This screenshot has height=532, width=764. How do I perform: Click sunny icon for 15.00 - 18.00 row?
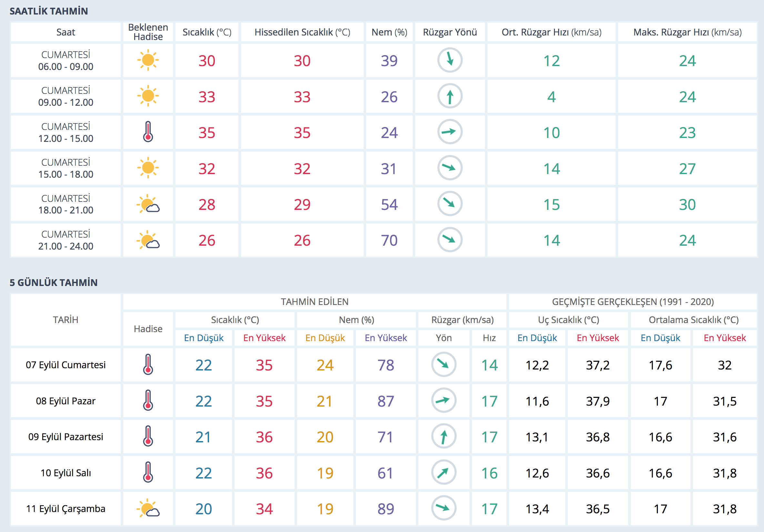pyautogui.click(x=148, y=168)
